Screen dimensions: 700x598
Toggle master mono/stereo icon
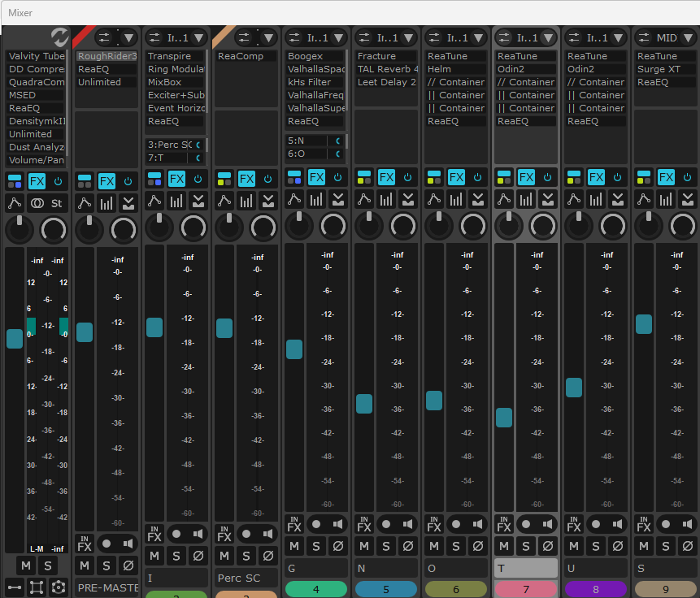coord(37,203)
